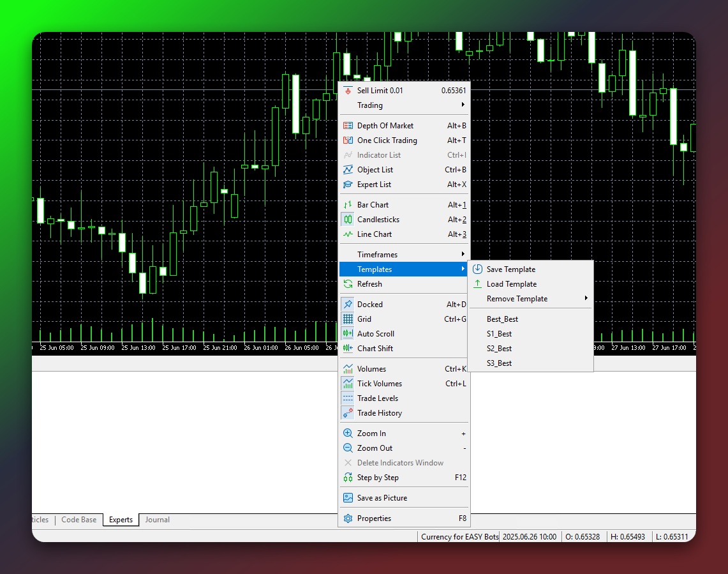Choose Sell Limit 0.01 menu entry
728x574 pixels.
[403, 91]
